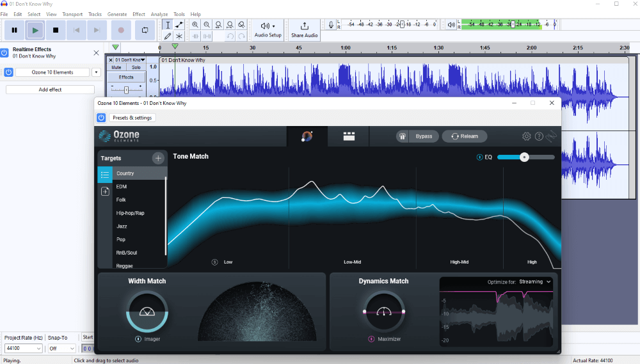Click Trim audio outside selection icon

[x=195, y=36]
